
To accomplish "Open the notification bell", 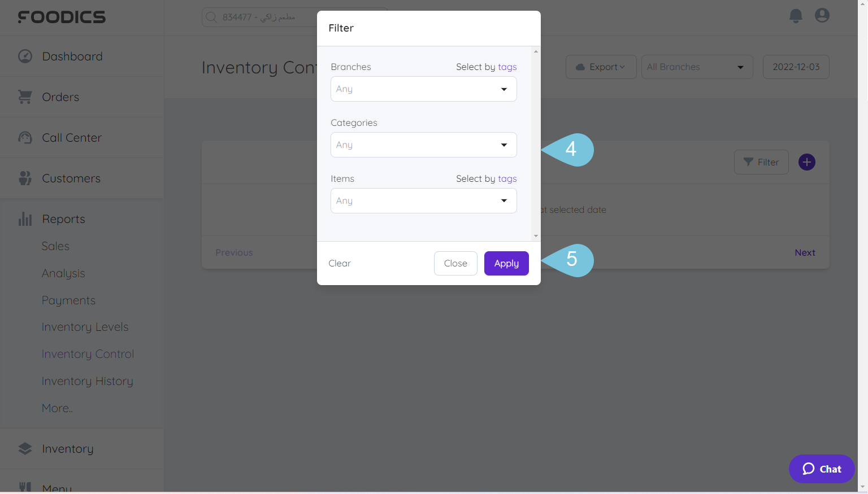I will (x=795, y=16).
